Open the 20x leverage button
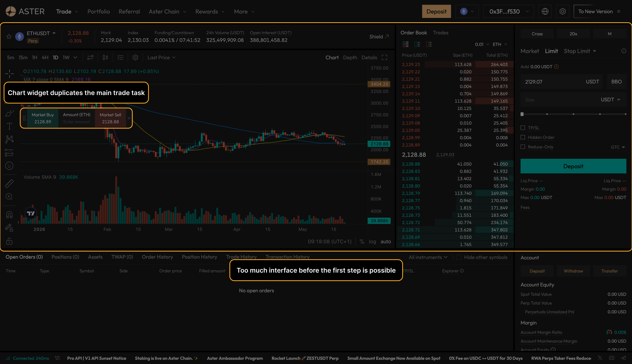 573,34
